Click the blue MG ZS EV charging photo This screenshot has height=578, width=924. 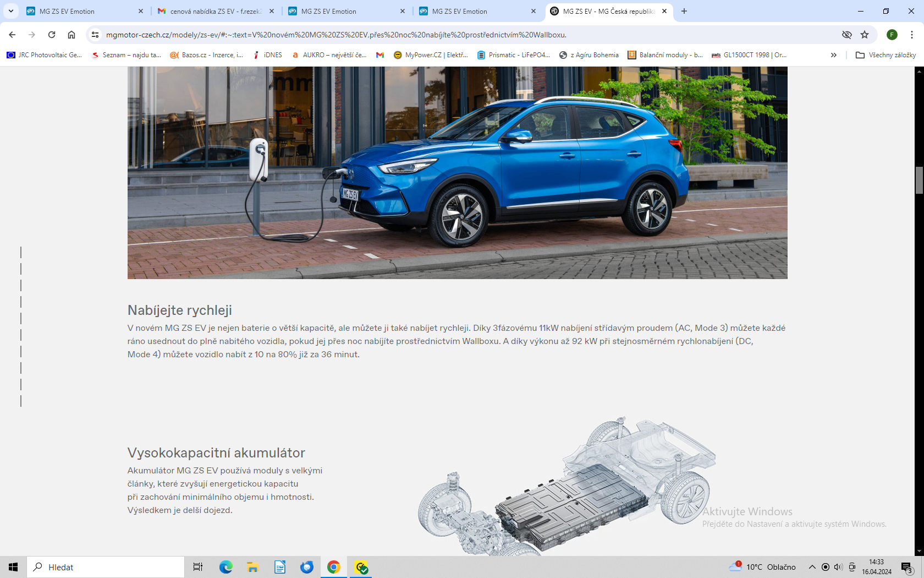pos(458,173)
